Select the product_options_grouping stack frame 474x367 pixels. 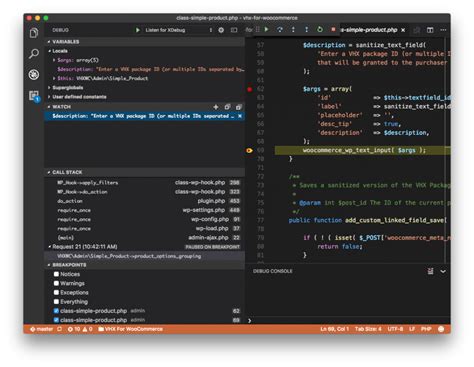(145, 256)
